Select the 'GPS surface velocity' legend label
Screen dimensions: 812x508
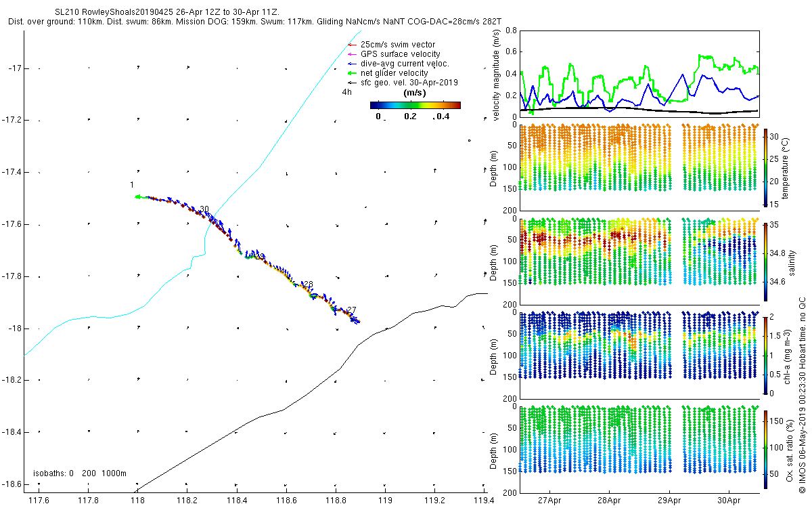pos(401,54)
